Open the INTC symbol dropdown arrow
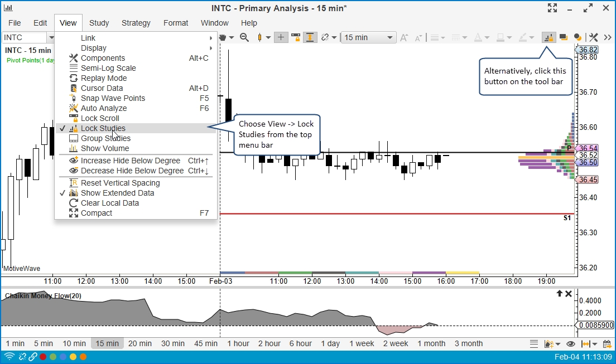The height and width of the screenshot is (364, 616). pyautogui.click(x=51, y=37)
